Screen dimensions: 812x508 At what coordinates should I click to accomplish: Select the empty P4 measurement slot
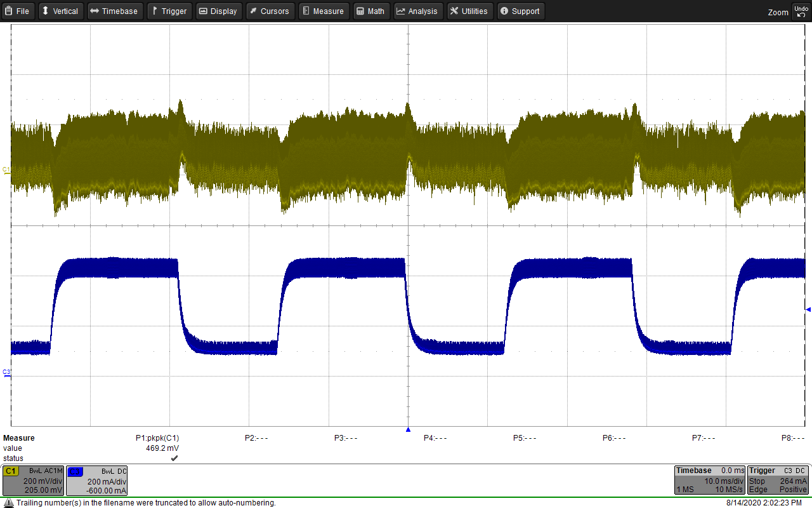(x=435, y=438)
